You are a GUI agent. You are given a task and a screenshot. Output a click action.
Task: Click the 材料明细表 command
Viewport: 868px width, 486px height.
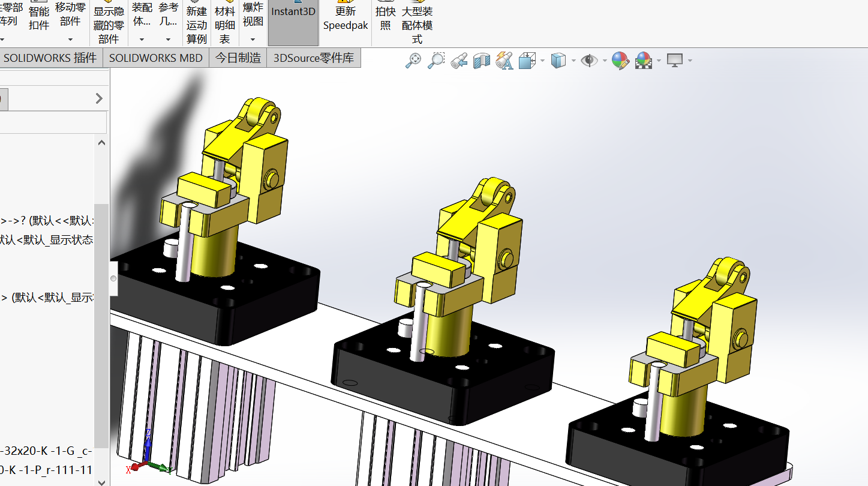225,23
